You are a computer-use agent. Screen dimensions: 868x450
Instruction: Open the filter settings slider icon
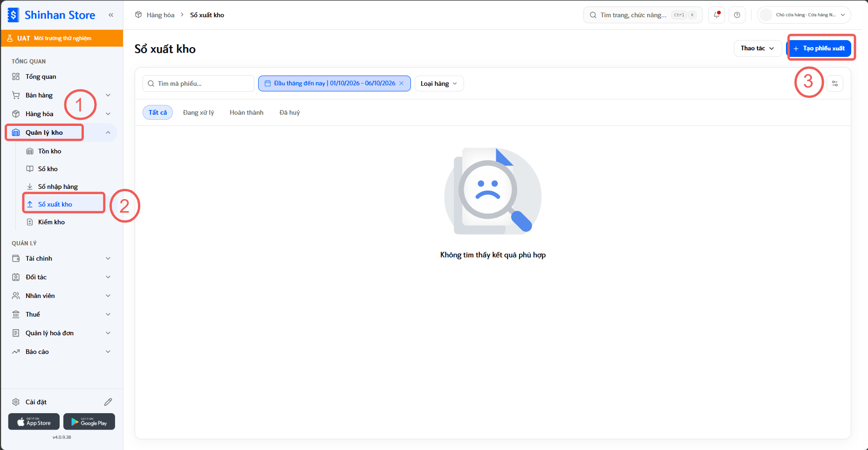click(x=835, y=83)
